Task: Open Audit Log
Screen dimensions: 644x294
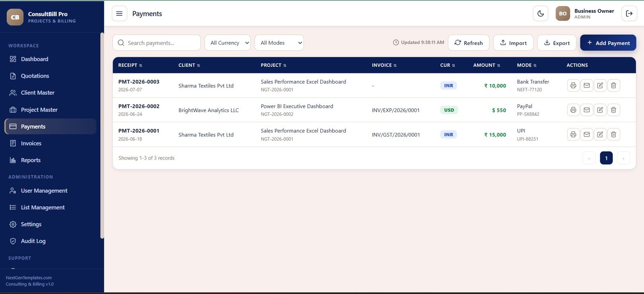Action: (x=50, y=241)
